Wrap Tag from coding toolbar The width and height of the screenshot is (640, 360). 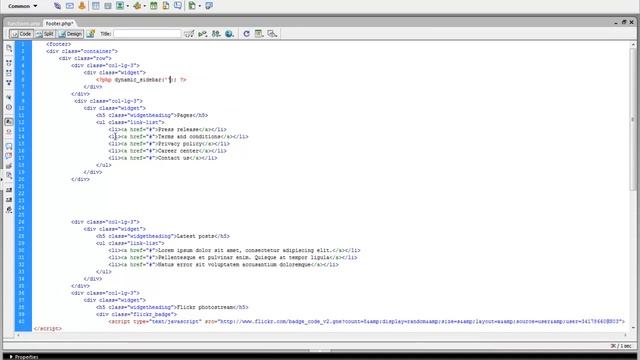(x=9, y=166)
